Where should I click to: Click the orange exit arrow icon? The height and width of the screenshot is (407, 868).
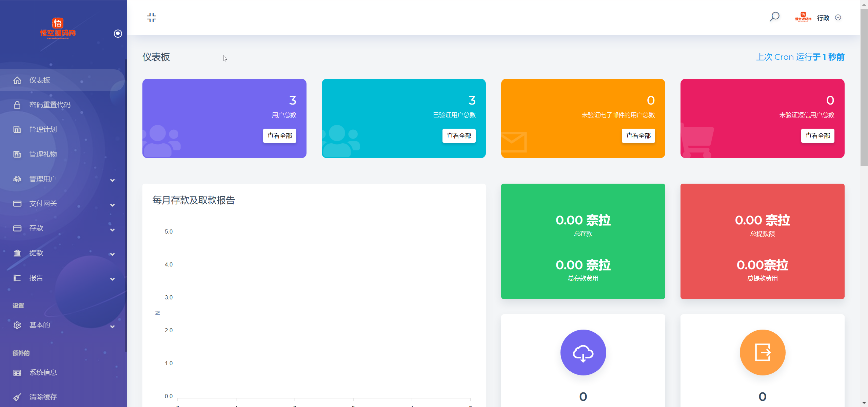click(x=763, y=352)
